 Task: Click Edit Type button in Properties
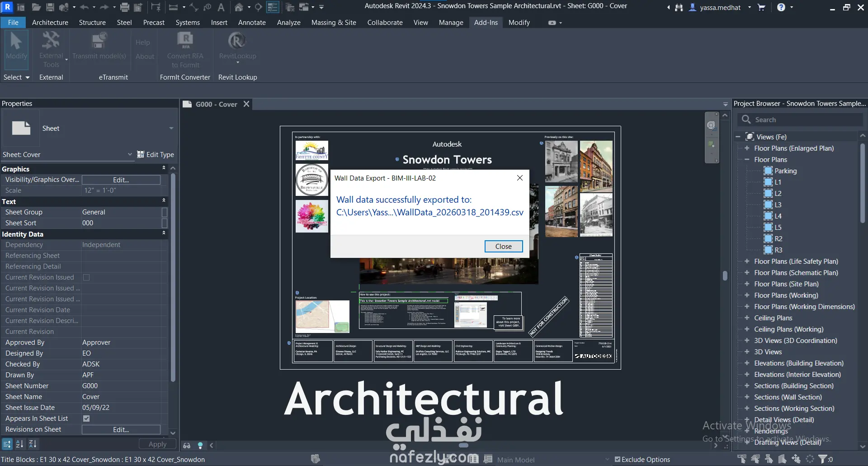(156, 155)
